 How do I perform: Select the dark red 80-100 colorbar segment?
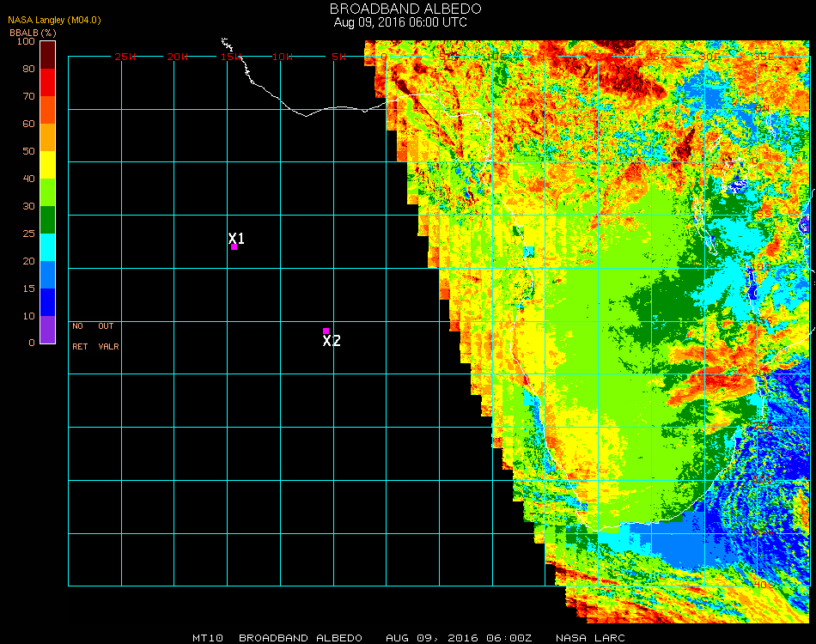48,55
